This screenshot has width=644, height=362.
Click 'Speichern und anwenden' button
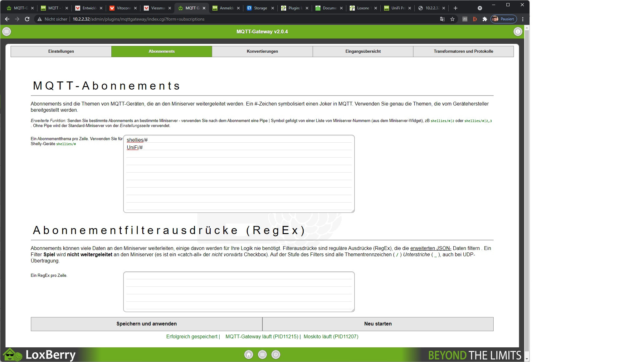147,324
